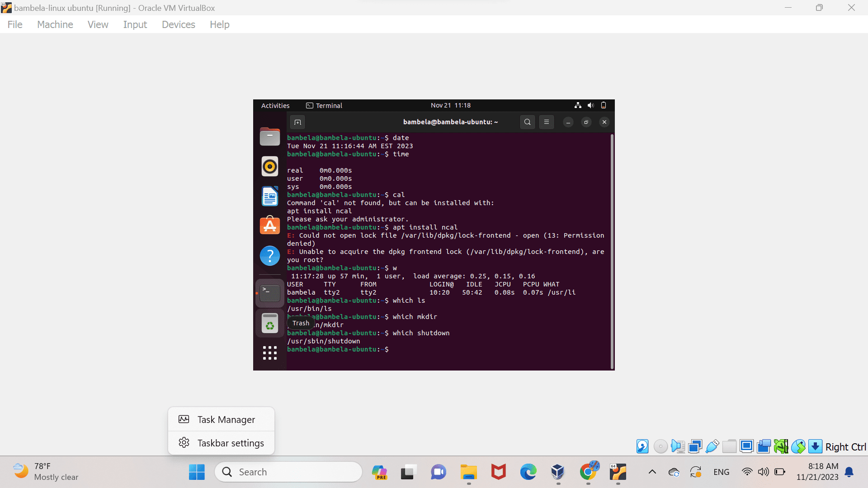Click the ENG language indicator
Screen dimensions: 868x488
tap(721, 472)
